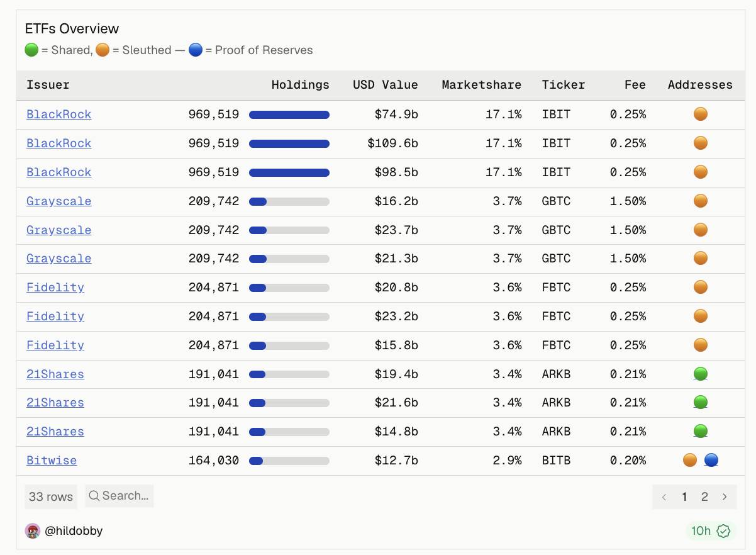Select the 2.9% marketshare cell
Image resolution: width=756 pixels, height=555 pixels.
(507, 461)
